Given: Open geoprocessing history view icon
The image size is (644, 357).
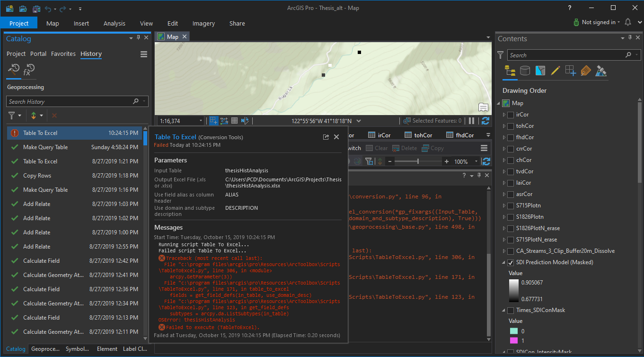Looking at the screenshot, I should 14,70.
